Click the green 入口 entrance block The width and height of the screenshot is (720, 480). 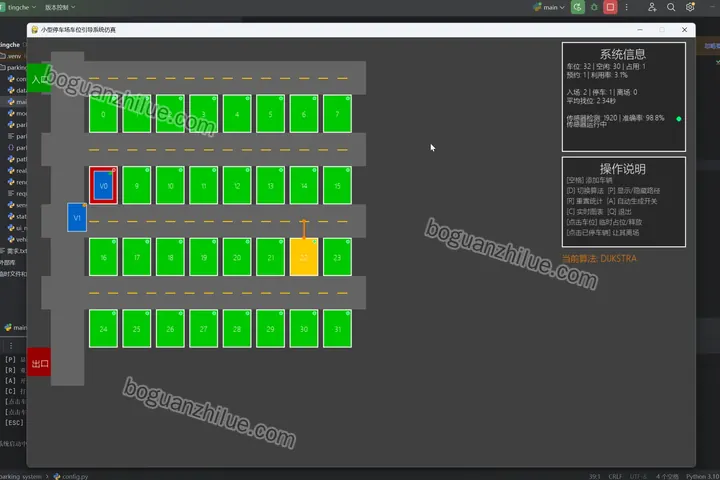point(39,78)
